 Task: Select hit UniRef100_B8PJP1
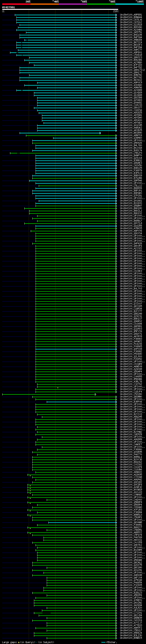[x=131, y=191]
